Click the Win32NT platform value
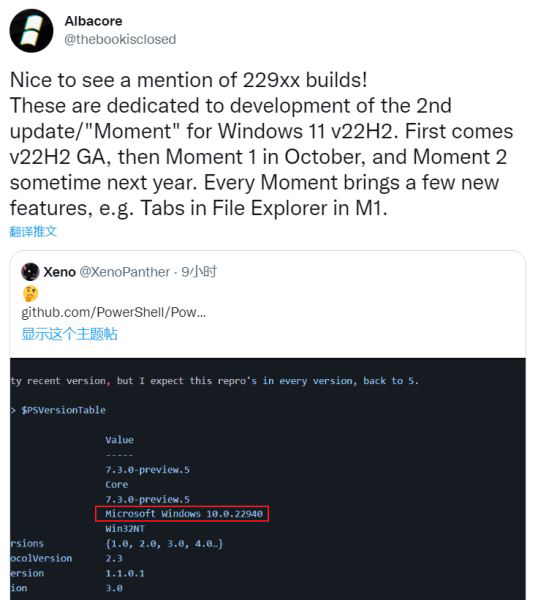Image resolution: width=538 pixels, height=600 pixels. [125, 529]
